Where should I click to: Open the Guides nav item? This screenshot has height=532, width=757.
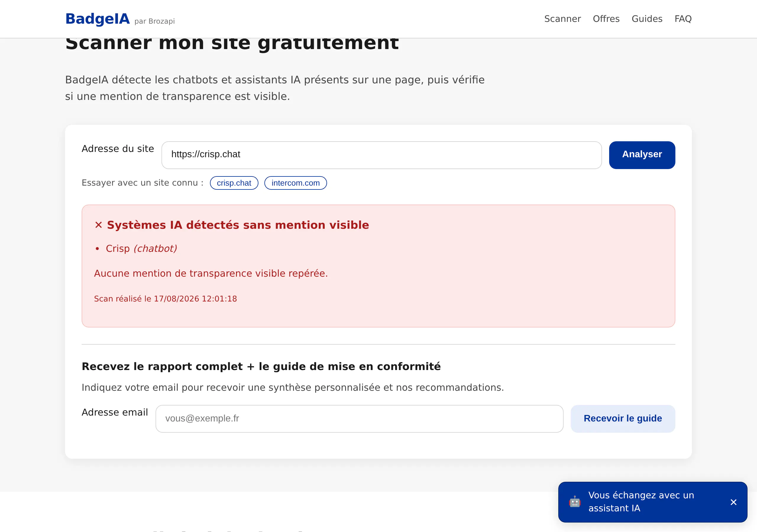coord(647,19)
